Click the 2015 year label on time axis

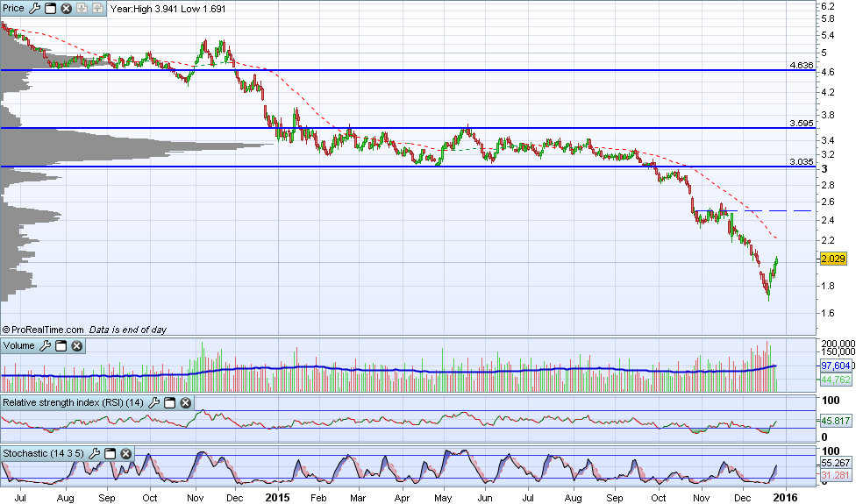tap(277, 497)
